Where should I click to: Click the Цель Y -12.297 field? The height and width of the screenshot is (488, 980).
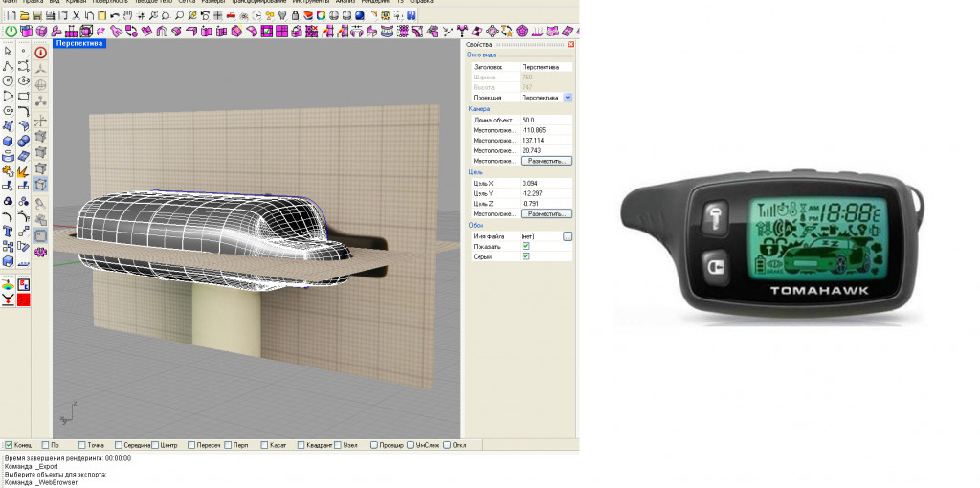pyautogui.click(x=546, y=193)
